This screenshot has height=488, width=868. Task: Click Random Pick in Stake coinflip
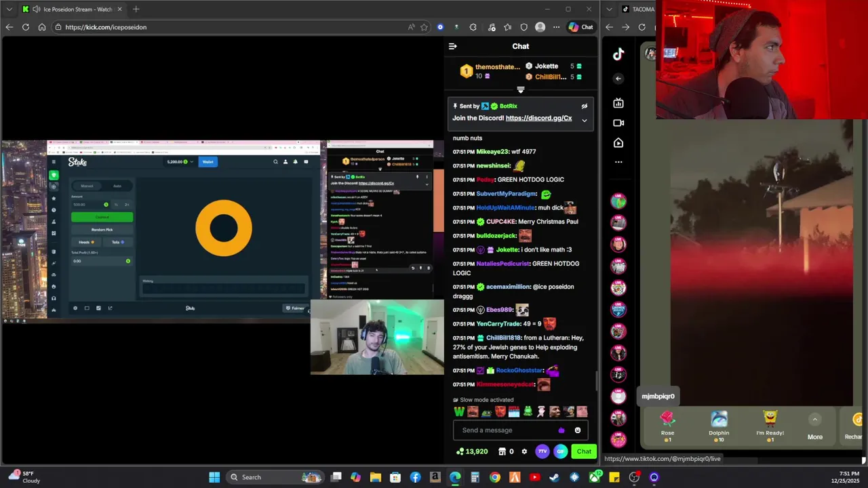[x=102, y=230]
